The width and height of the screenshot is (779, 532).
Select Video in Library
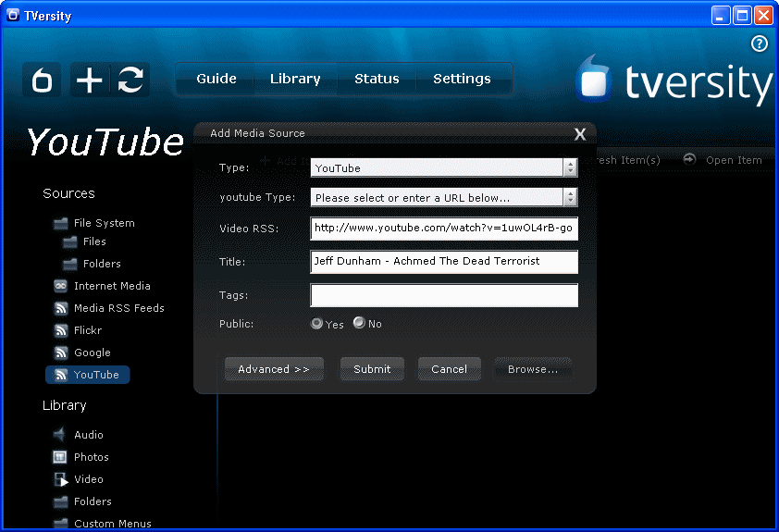pos(89,479)
